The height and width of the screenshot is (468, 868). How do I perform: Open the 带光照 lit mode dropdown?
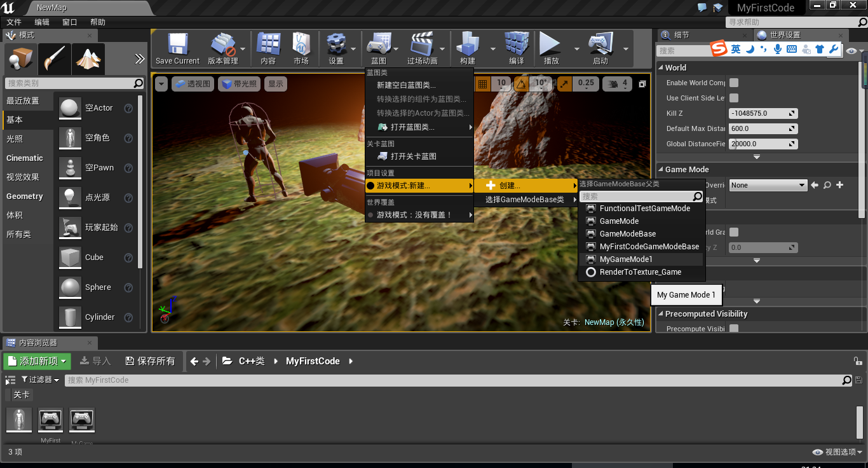coord(239,84)
